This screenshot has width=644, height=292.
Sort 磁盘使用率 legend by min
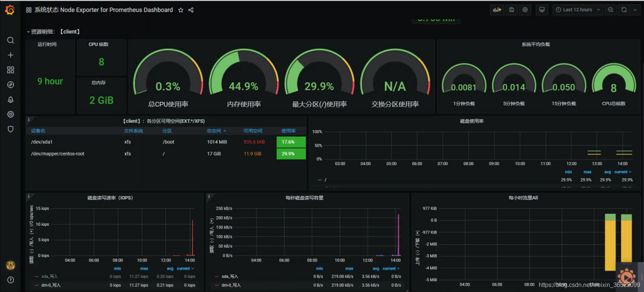pos(568,172)
